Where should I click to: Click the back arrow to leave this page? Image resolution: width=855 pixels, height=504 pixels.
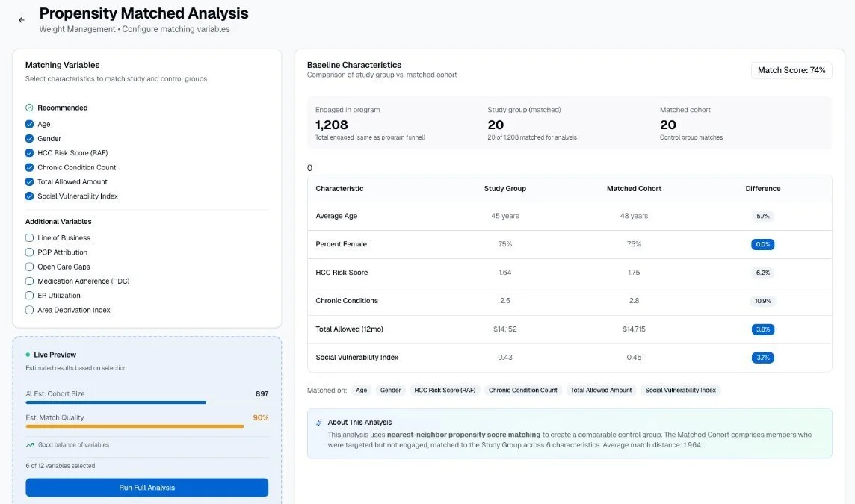[22, 20]
